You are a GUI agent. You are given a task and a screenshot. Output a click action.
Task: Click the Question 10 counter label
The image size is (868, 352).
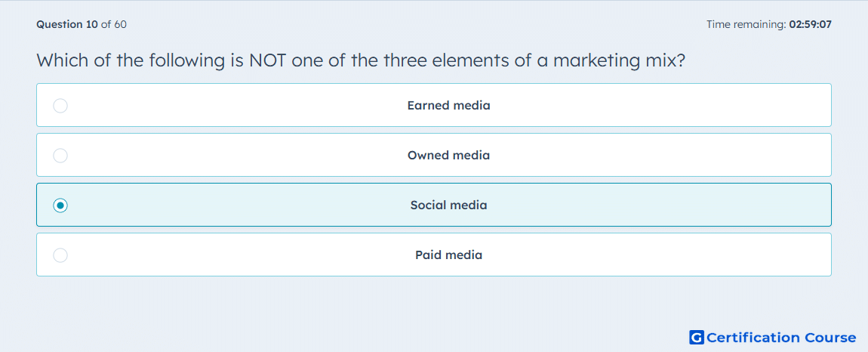(67, 24)
